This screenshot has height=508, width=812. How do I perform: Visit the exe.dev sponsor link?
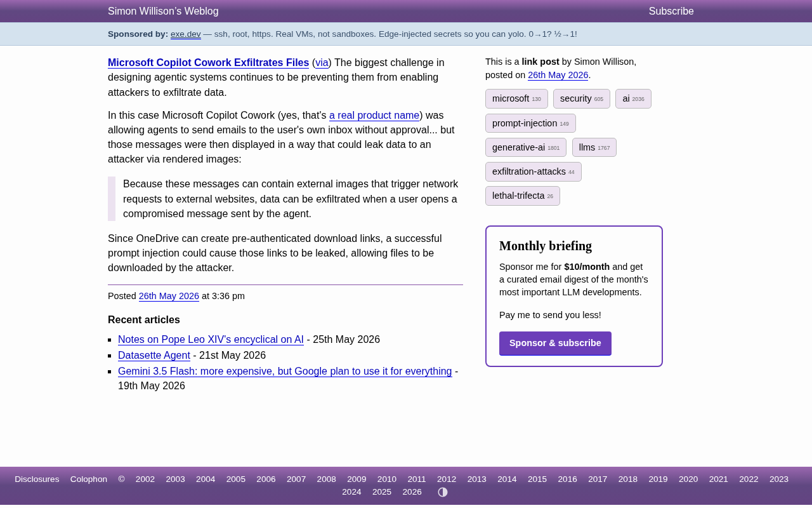[186, 34]
